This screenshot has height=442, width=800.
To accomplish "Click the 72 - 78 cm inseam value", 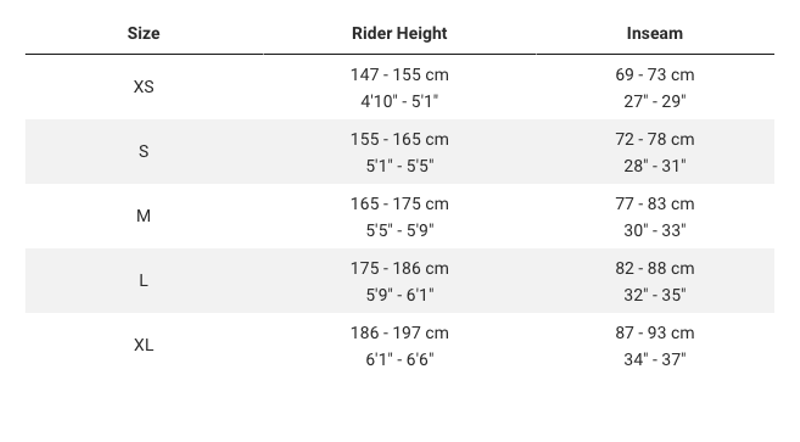I will point(654,139).
